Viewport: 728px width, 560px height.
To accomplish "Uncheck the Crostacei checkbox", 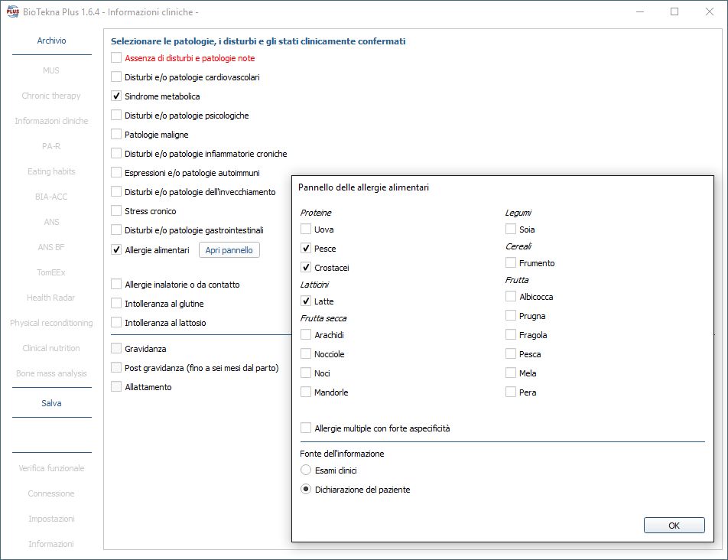I will coord(307,268).
